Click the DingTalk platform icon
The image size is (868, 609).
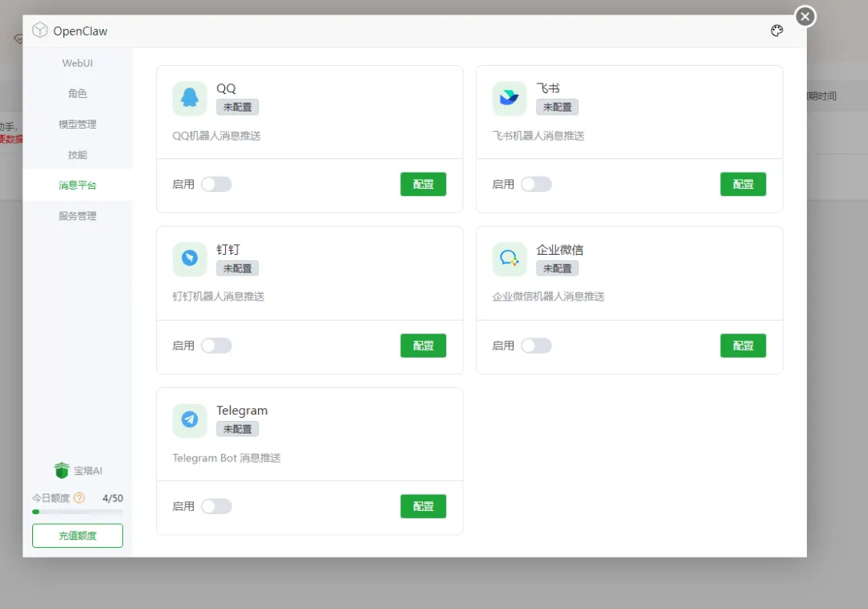click(x=190, y=259)
